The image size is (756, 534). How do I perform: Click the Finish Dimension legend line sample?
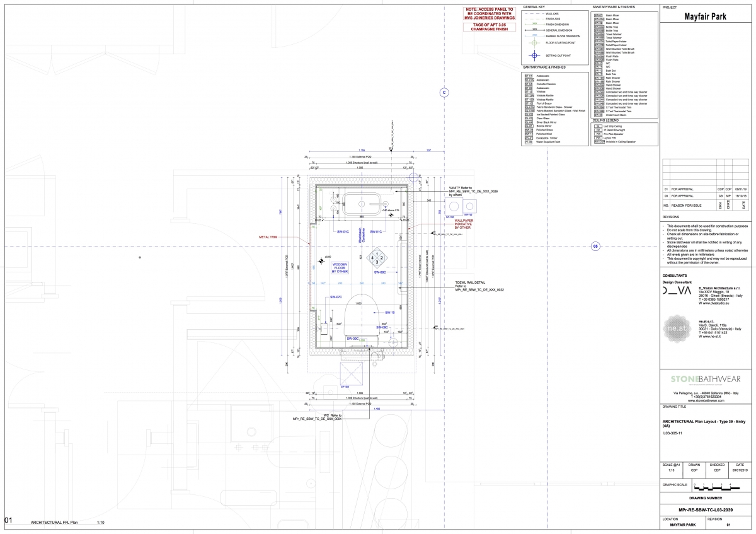[x=535, y=24]
